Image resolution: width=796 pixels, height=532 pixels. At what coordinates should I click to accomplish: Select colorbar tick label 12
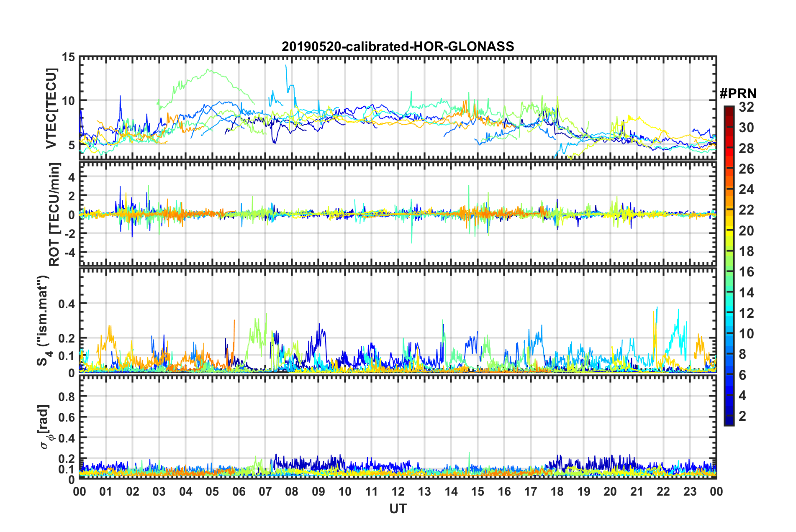tap(746, 313)
